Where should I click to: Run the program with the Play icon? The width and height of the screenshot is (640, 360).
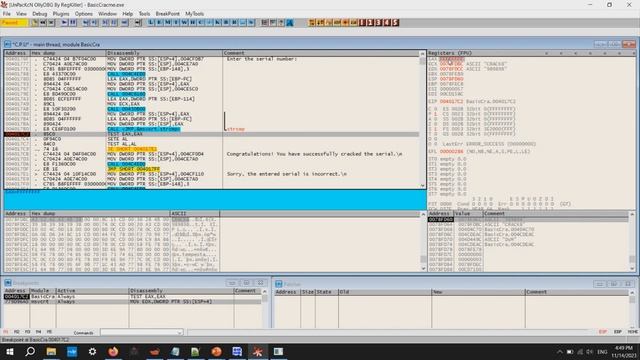(x=64, y=22)
